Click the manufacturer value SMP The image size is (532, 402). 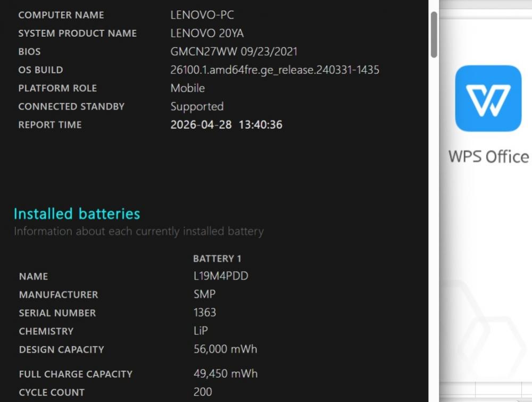(205, 294)
